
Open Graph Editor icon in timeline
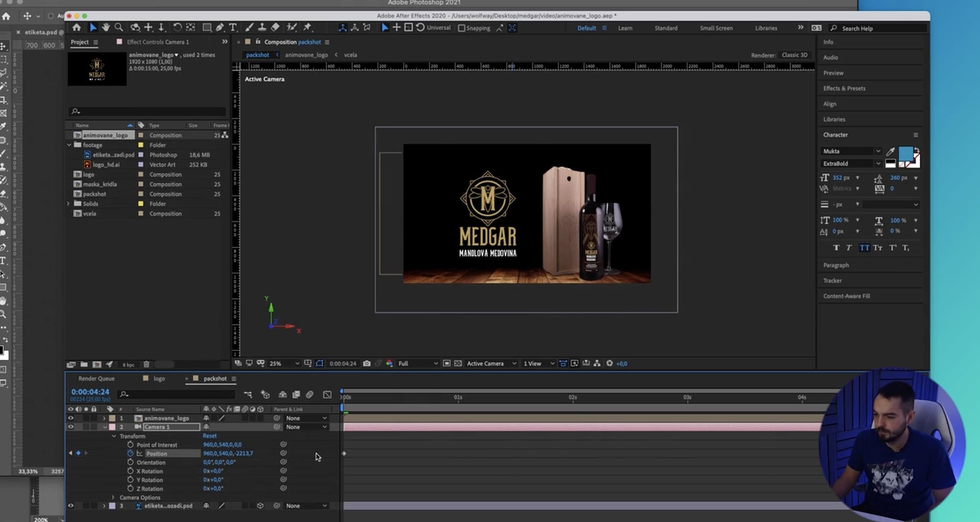click(327, 394)
